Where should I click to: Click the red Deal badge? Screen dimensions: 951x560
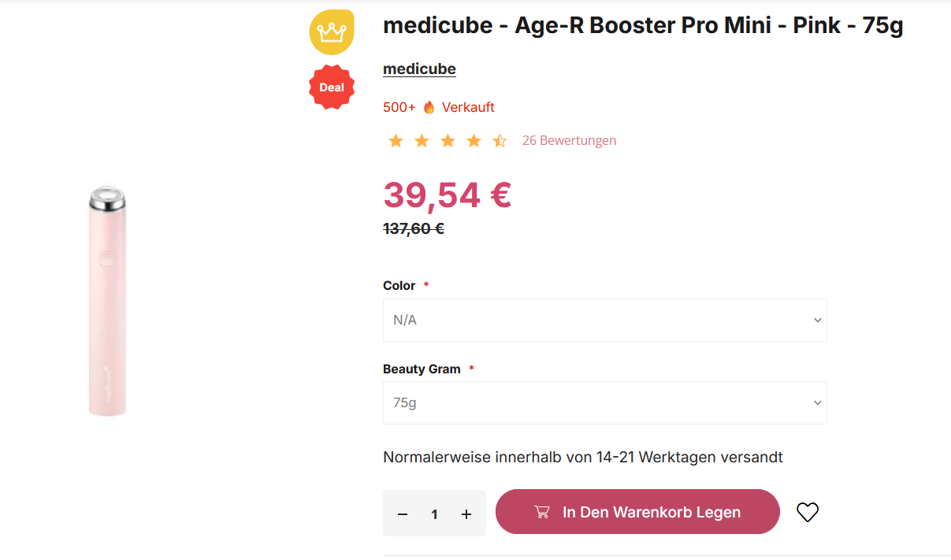[332, 87]
